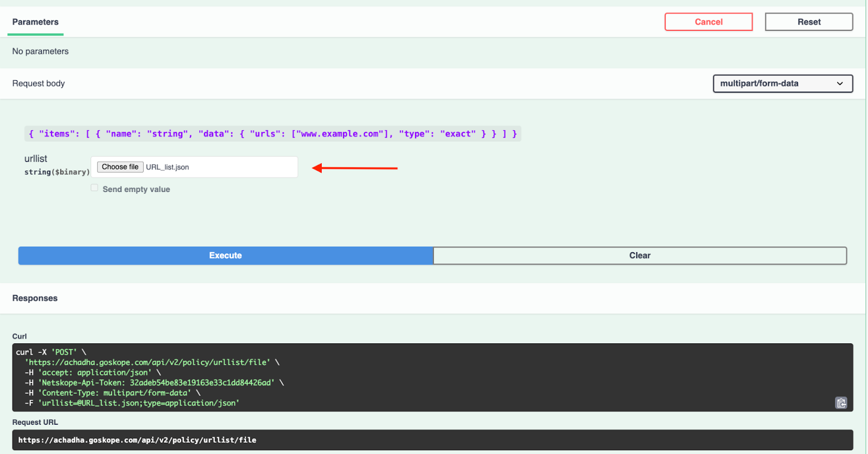Click the Netskope-Api-Token header line in curl
This screenshot has width=868, height=454.
pos(154,382)
